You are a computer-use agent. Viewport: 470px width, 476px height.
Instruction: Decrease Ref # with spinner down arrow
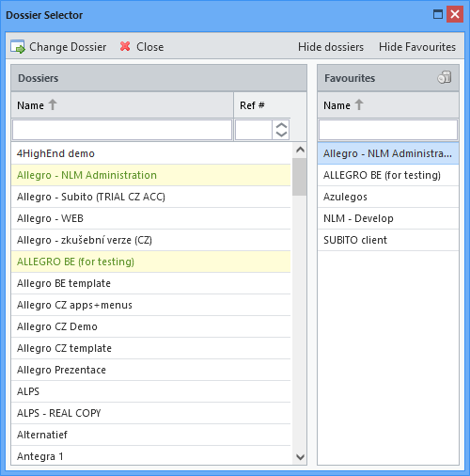click(281, 135)
